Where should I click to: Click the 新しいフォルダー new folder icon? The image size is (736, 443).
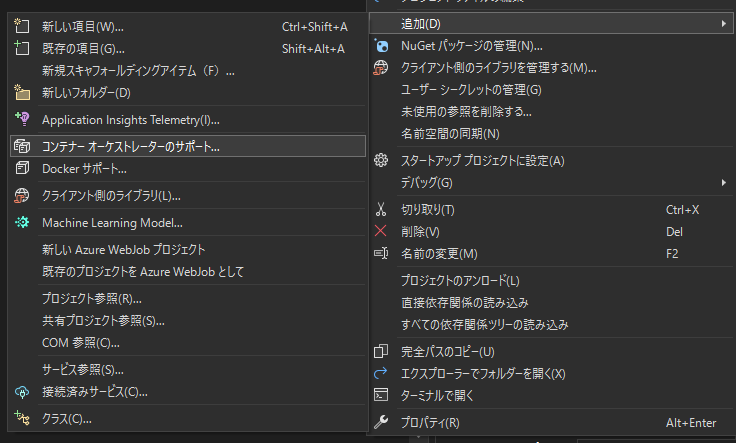pos(22,92)
